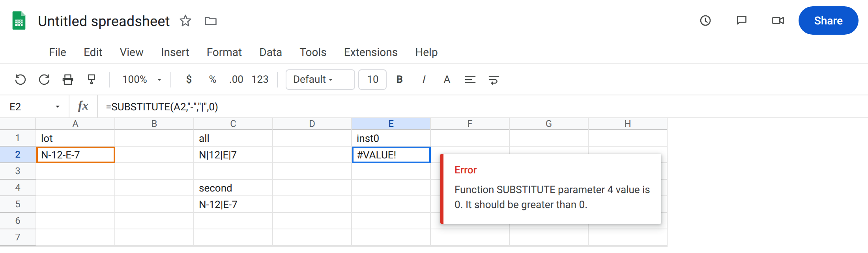Select cell containing 'N-12-E-7'
The height and width of the screenshot is (253, 868).
tap(75, 155)
